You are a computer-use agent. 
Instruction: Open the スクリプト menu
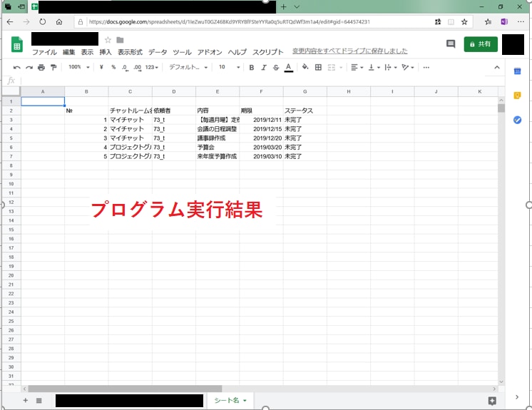pyautogui.click(x=267, y=52)
